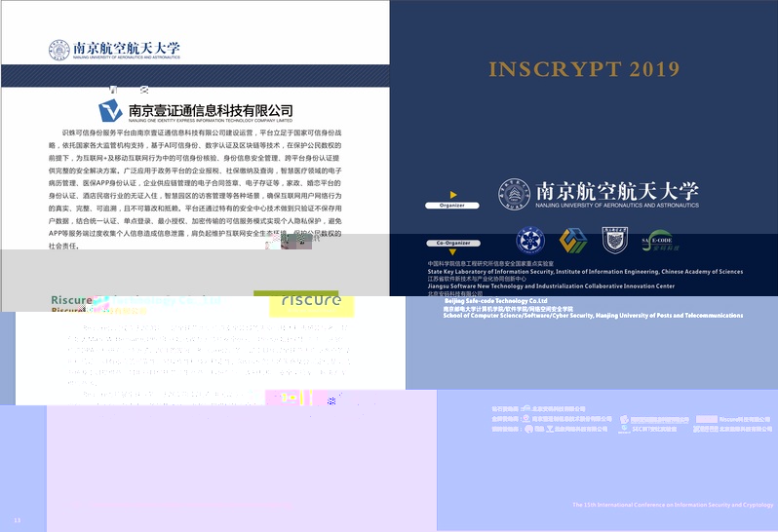778x532 pixels.
Task: Click the 南京航空航天大学 name in the top-left white header
Action: click(127, 48)
